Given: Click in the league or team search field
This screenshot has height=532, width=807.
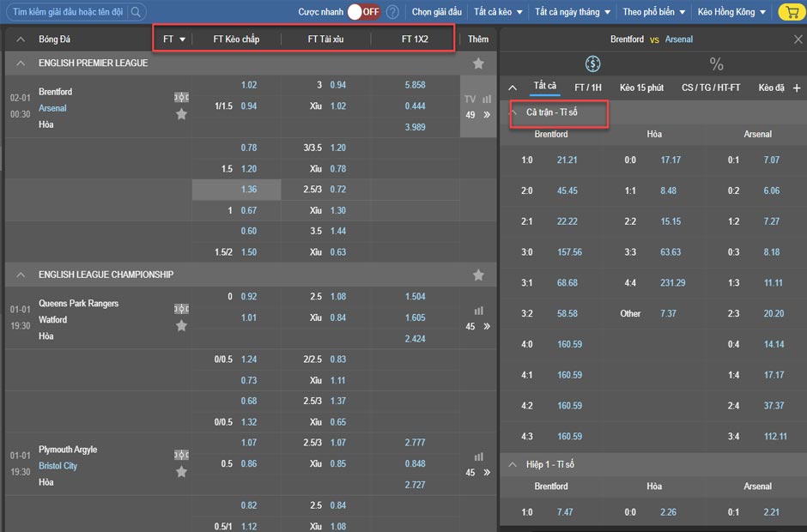Looking at the screenshot, I should coord(68,11).
